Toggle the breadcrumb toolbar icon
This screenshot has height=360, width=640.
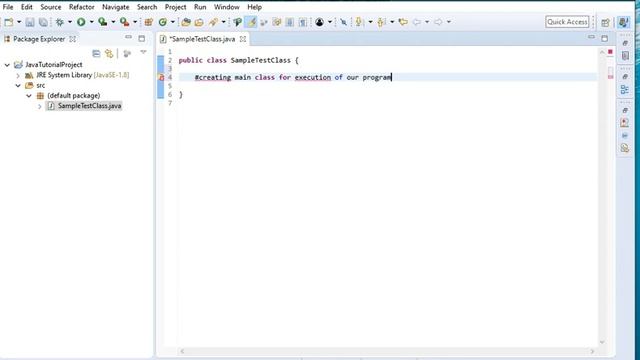[237, 22]
